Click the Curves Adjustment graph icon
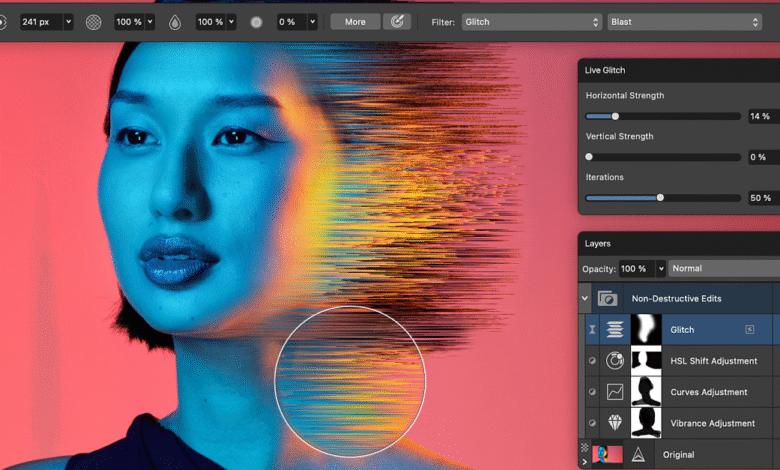Viewport: 780px width, 470px height. pyautogui.click(x=615, y=392)
